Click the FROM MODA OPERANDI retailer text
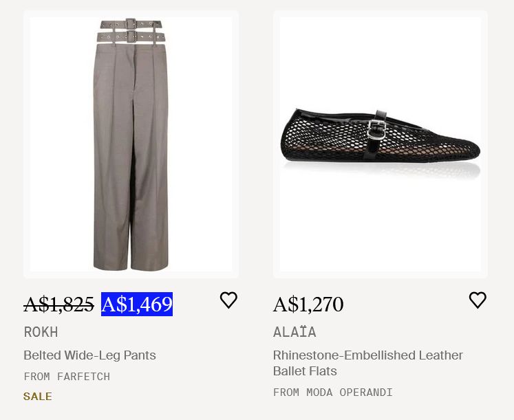Viewport: 514px width, 420px height. (332, 393)
